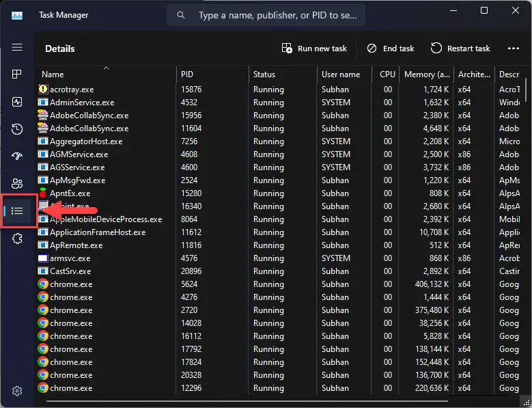Image resolution: width=532 pixels, height=408 pixels.
Task: Select chrome.exe with PID 2720
Action: click(x=279, y=310)
